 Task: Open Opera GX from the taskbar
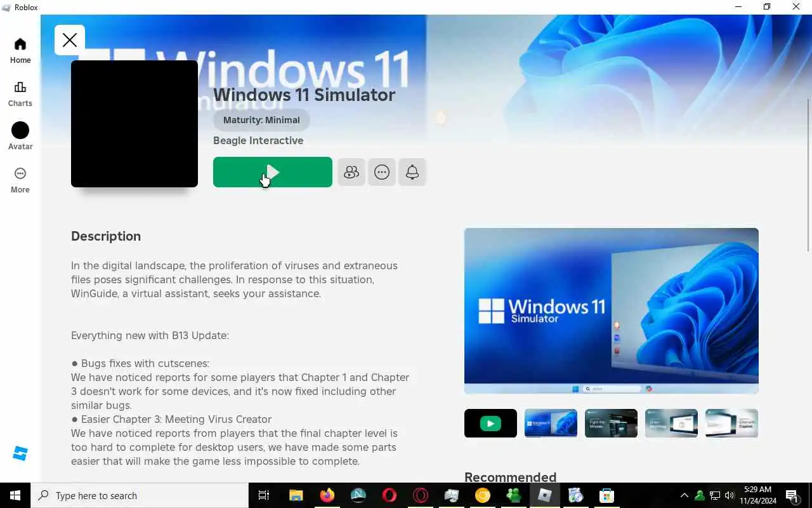pyautogui.click(x=421, y=495)
